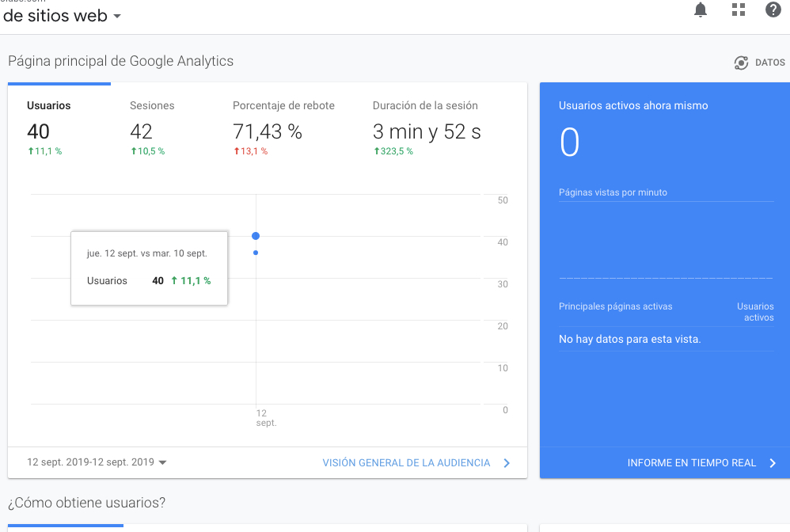Screen dimensions: 790x532
Task: Click the 3 min y 52 s duration value
Action: (x=427, y=131)
